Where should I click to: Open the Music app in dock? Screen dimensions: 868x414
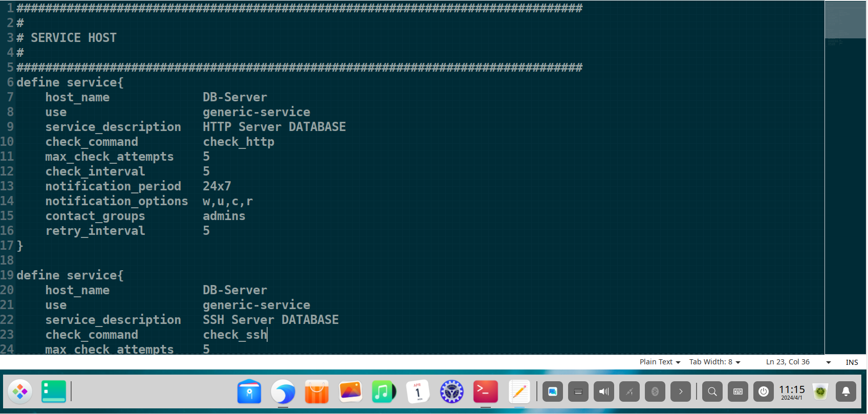click(384, 393)
